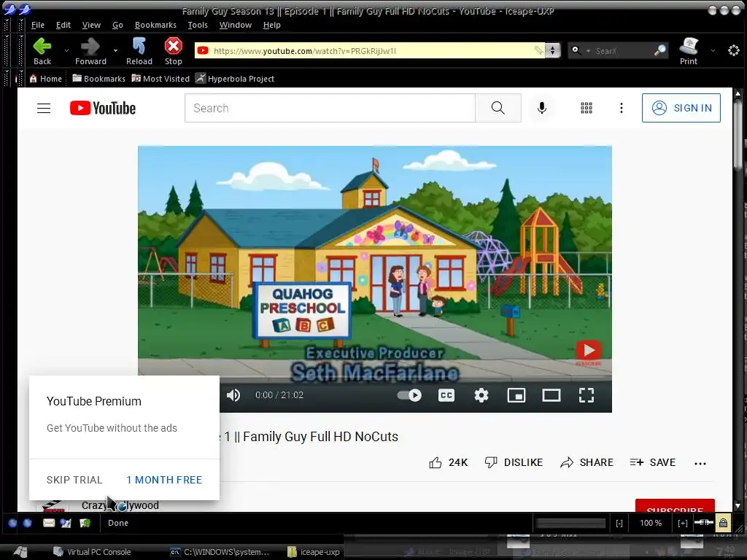Click the red SUBSCRIBE button
This screenshot has width=747, height=560.
point(675,506)
